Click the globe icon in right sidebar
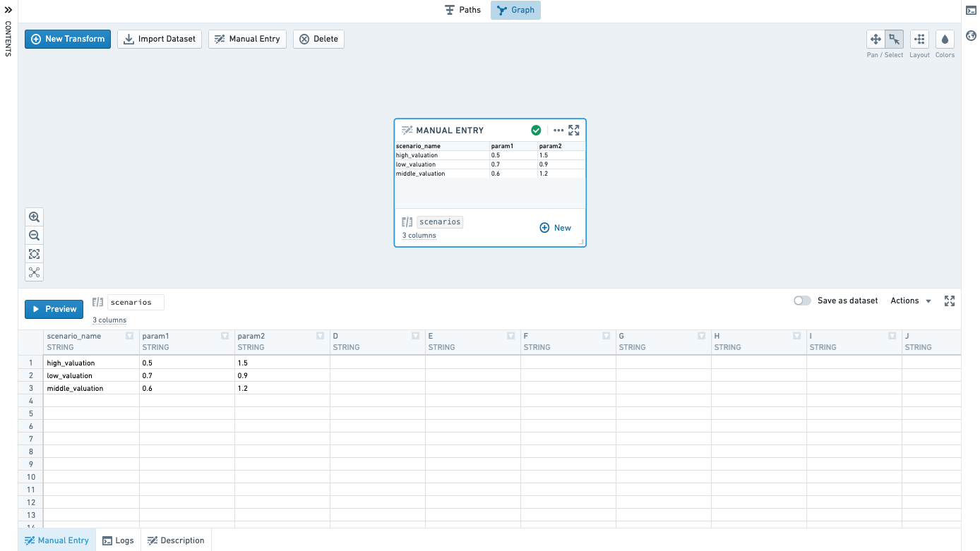This screenshot has width=980, height=551. [x=971, y=36]
